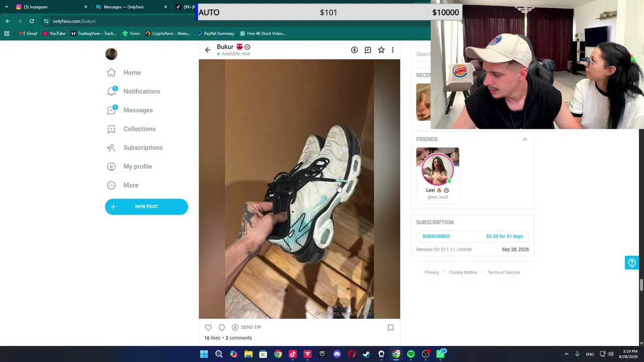View the 16 likes count
The height and width of the screenshot is (362, 644).
click(212, 338)
